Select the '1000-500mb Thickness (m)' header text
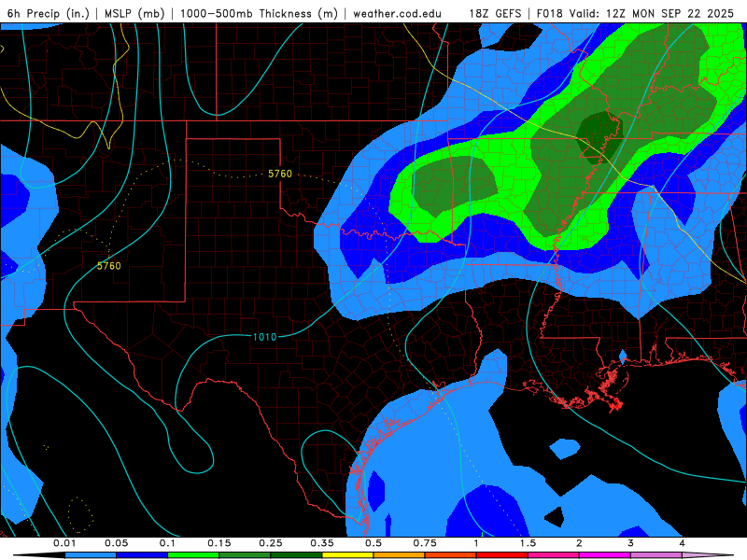747x560 pixels. coord(259,13)
